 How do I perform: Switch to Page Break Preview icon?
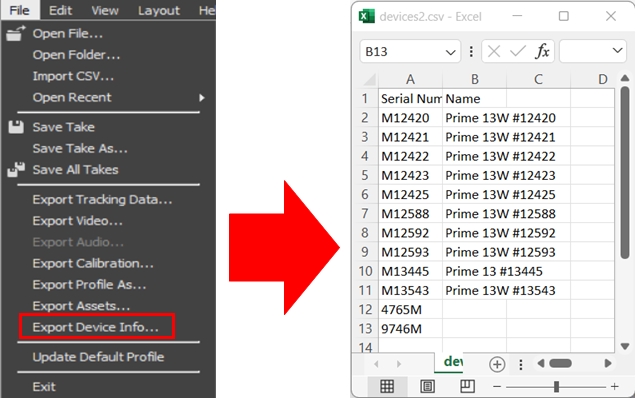(x=467, y=386)
